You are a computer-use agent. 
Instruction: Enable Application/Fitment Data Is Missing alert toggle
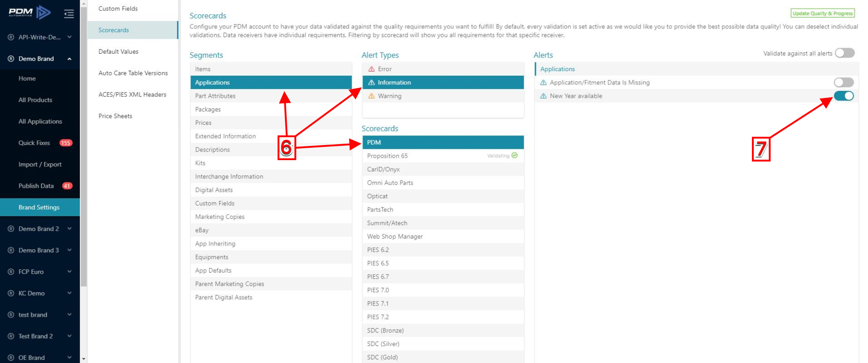[x=844, y=83]
